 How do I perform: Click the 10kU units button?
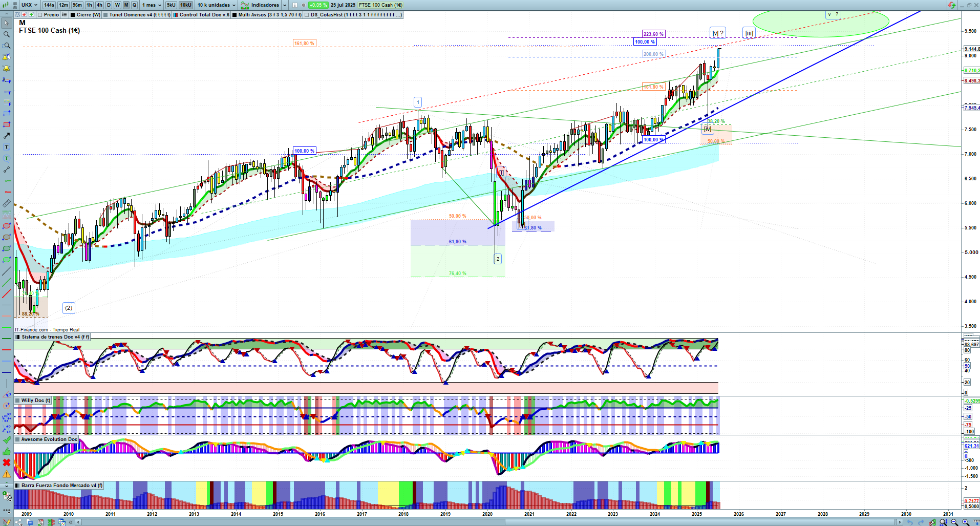pos(185,5)
